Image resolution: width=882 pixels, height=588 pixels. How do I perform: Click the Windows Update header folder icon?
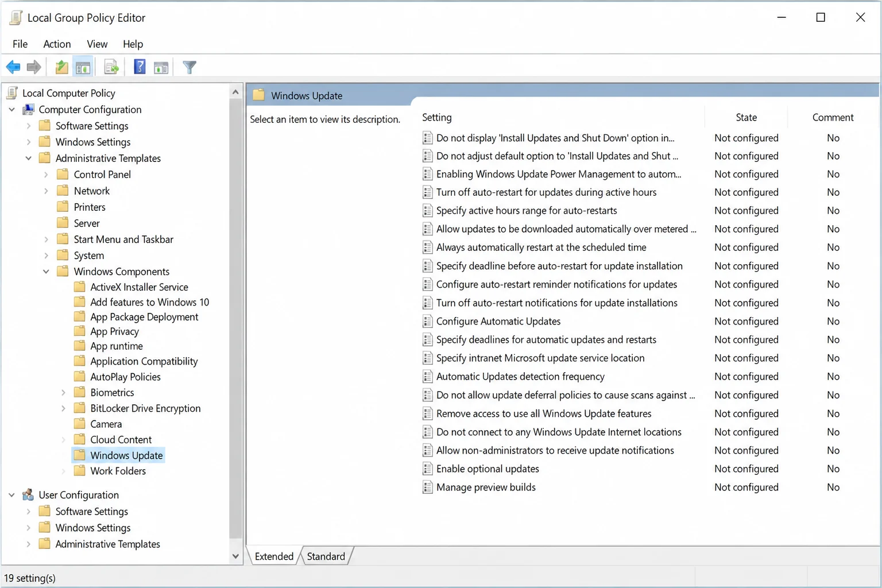(259, 95)
